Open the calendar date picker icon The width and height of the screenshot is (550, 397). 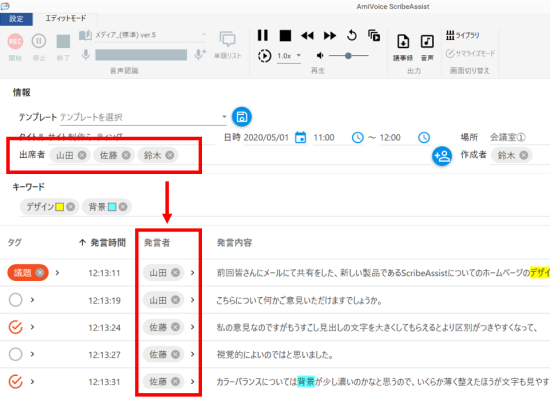(x=300, y=137)
